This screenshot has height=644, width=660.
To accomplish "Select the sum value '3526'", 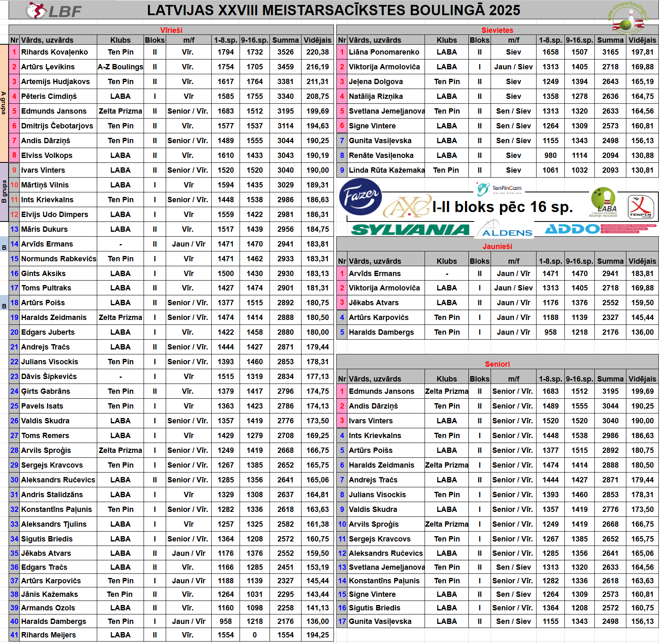I will pyautogui.click(x=285, y=52).
